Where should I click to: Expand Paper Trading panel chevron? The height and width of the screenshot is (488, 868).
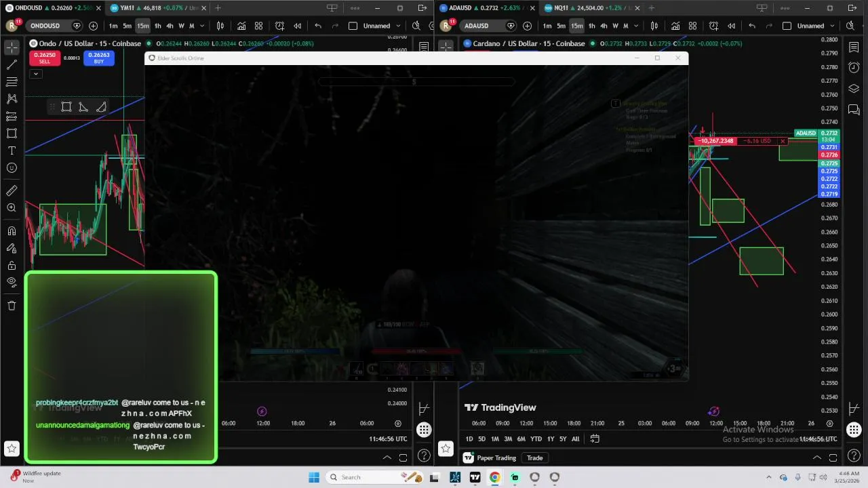816,458
